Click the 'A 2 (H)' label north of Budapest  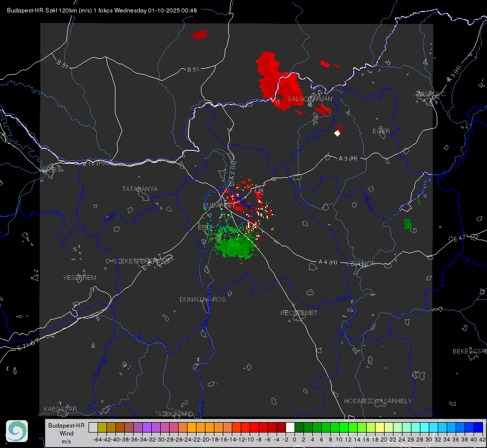coord(233,170)
